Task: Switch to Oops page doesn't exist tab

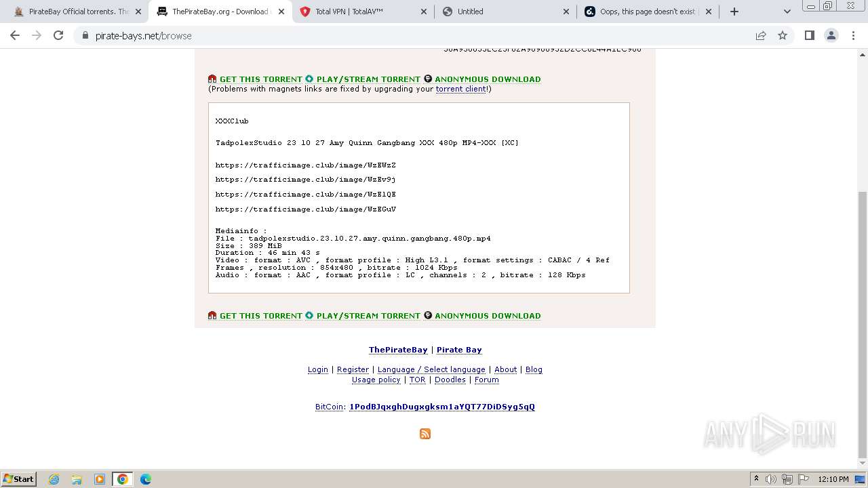Action: [648, 12]
